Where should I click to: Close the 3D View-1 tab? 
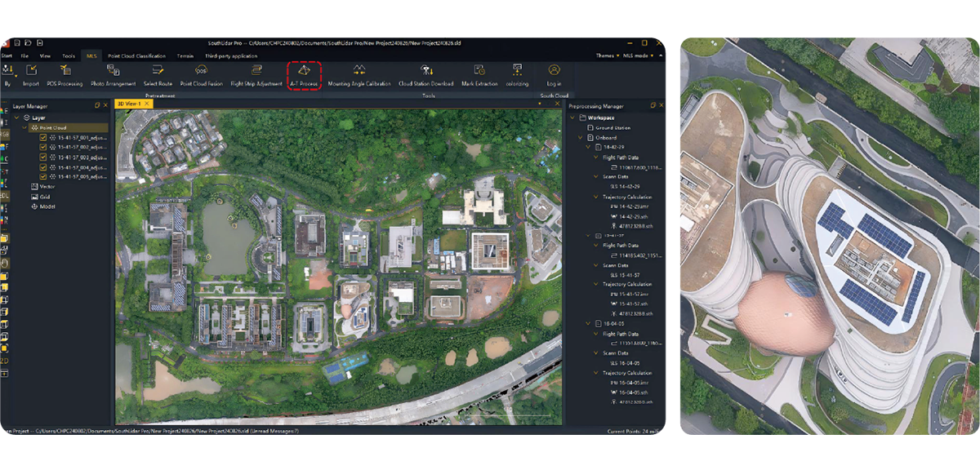point(147,104)
